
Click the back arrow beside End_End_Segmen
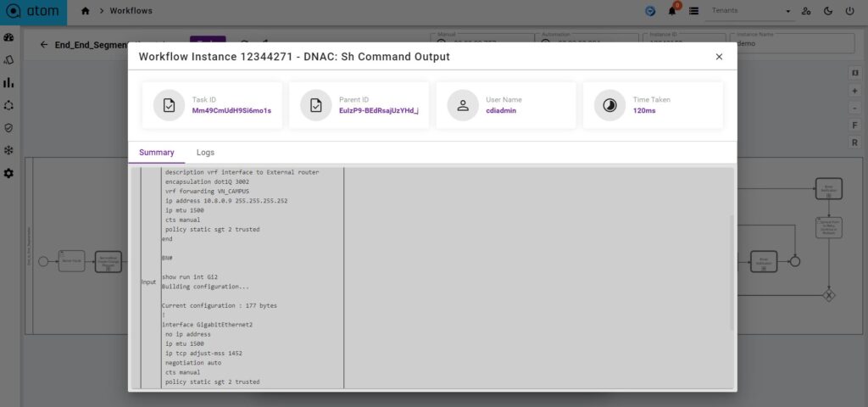[x=44, y=45]
